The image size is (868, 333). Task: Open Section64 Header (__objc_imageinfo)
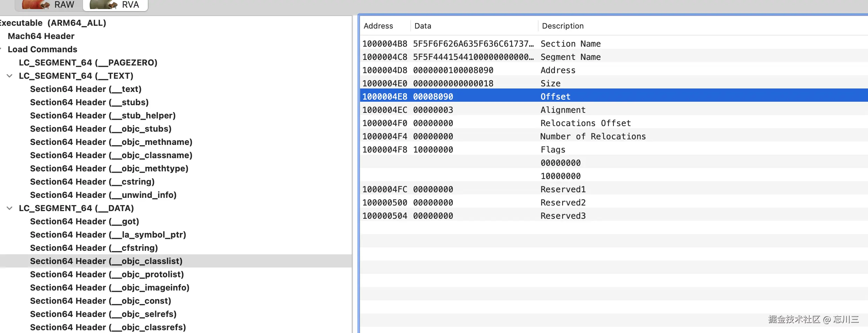pos(110,287)
